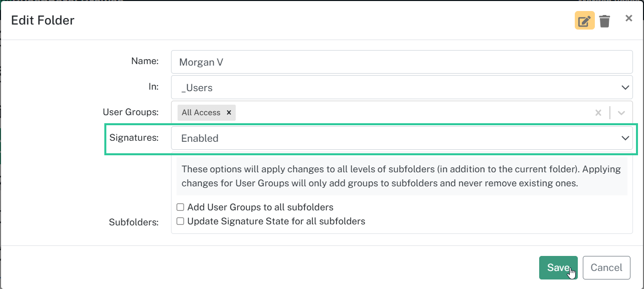The height and width of the screenshot is (289, 644).
Task: Open the Signatures select showing Enabled
Action: click(x=402, y=138)
